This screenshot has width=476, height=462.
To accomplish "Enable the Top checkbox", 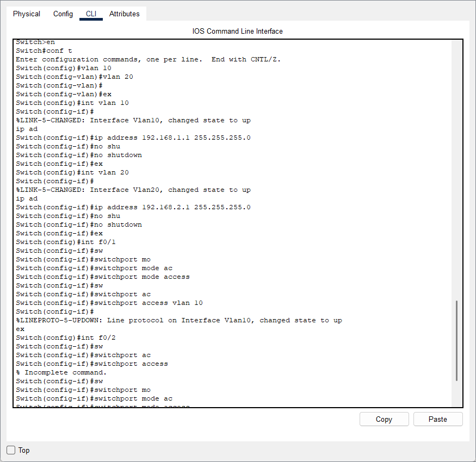I will click(11, 450).
